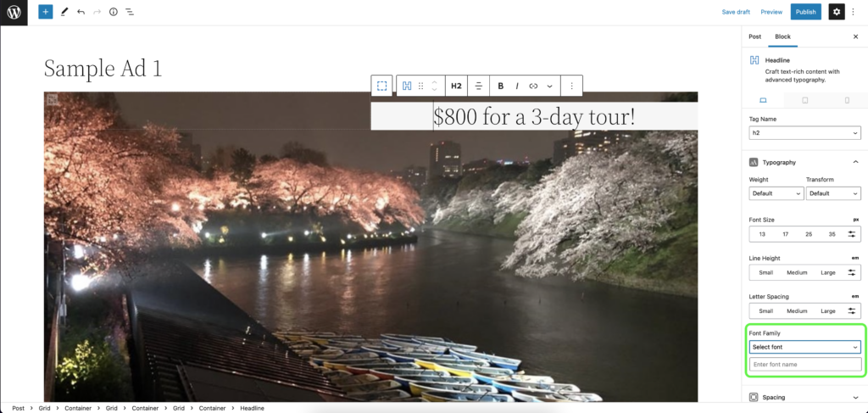Select parent container block icon
868x413 pixels.
[x=382, y=86]
